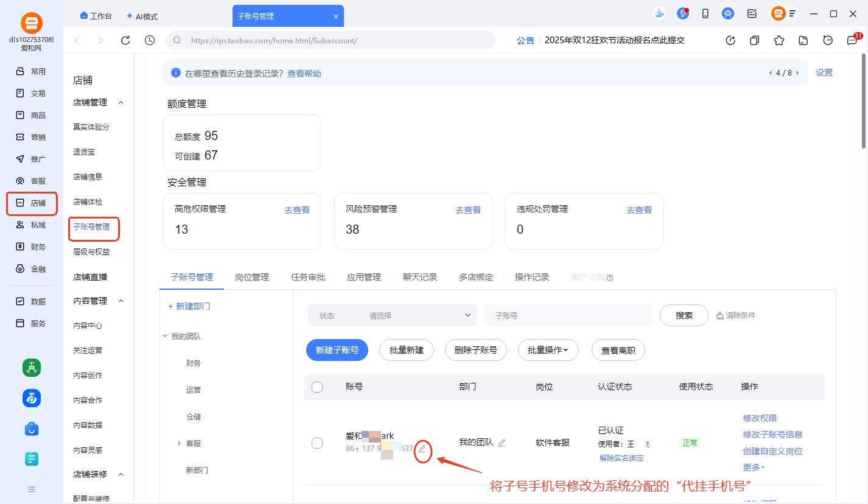Open the blue crowned swirl app icon

pyautogui.click(x=32, y=398)
